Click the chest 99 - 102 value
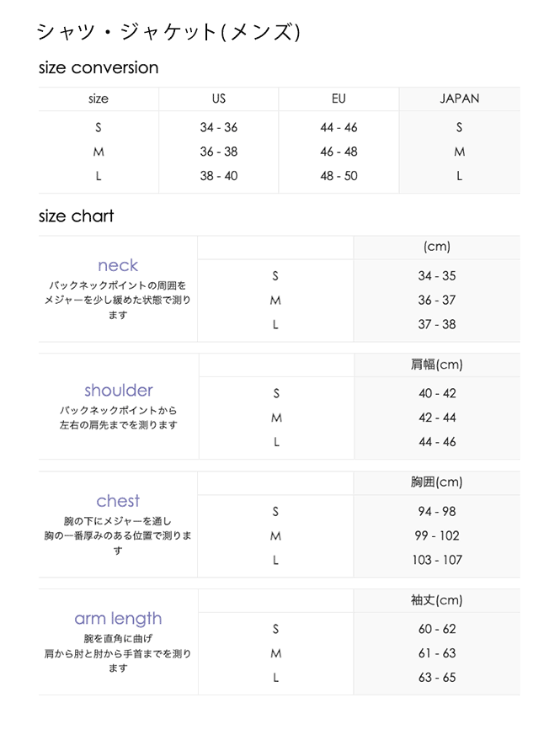The width and height of the screenshot is (560, 740). tap(437, 535)
